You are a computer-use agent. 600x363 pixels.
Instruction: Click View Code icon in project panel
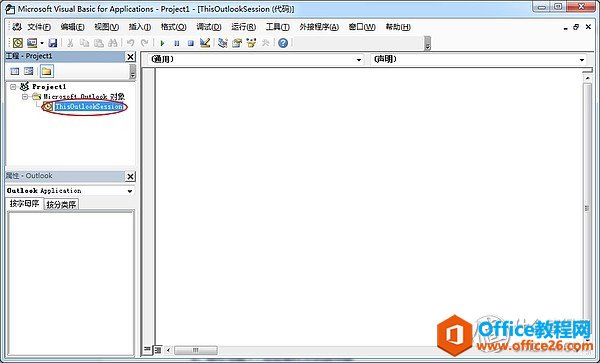(15, 71)
